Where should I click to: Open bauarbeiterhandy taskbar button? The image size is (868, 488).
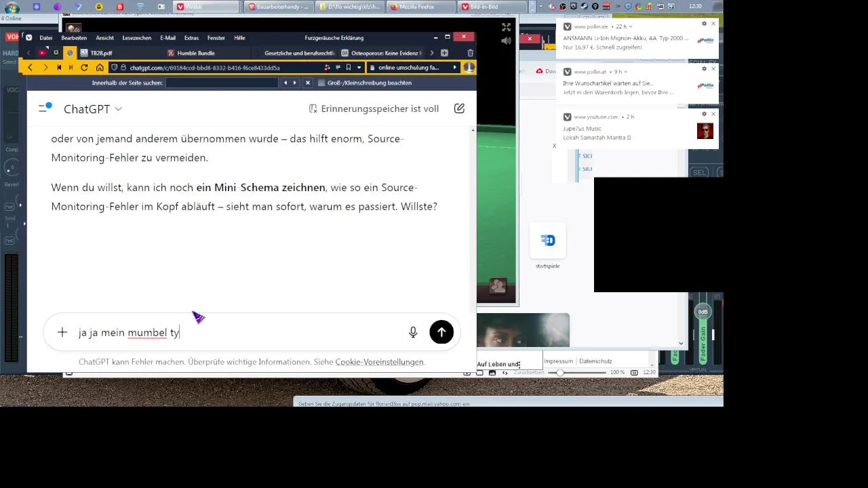pos(277,7)
